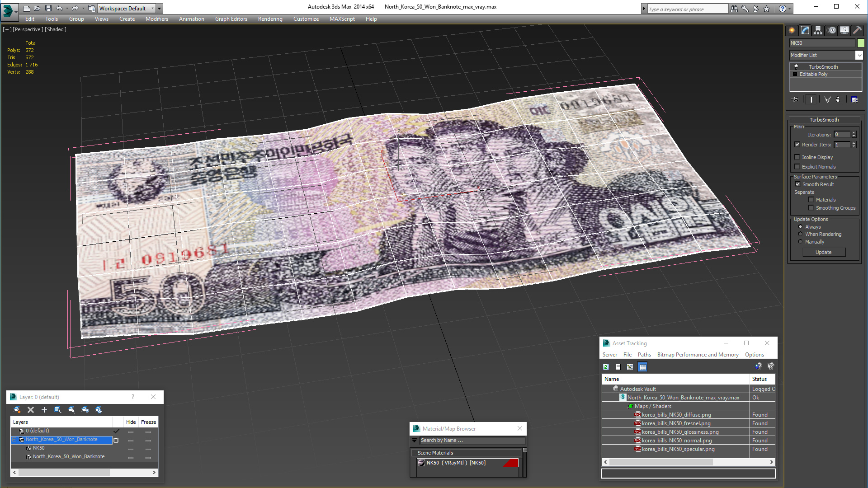Click the binoculars search icon
The width and height of the screenshot is (868, 488).
pyautogui.click(x=734, y=9)
